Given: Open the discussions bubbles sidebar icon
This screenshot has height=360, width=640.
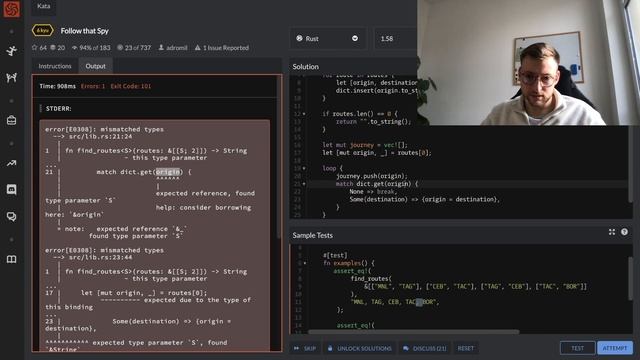Looking at the screenshot, I should coord(11,216).
